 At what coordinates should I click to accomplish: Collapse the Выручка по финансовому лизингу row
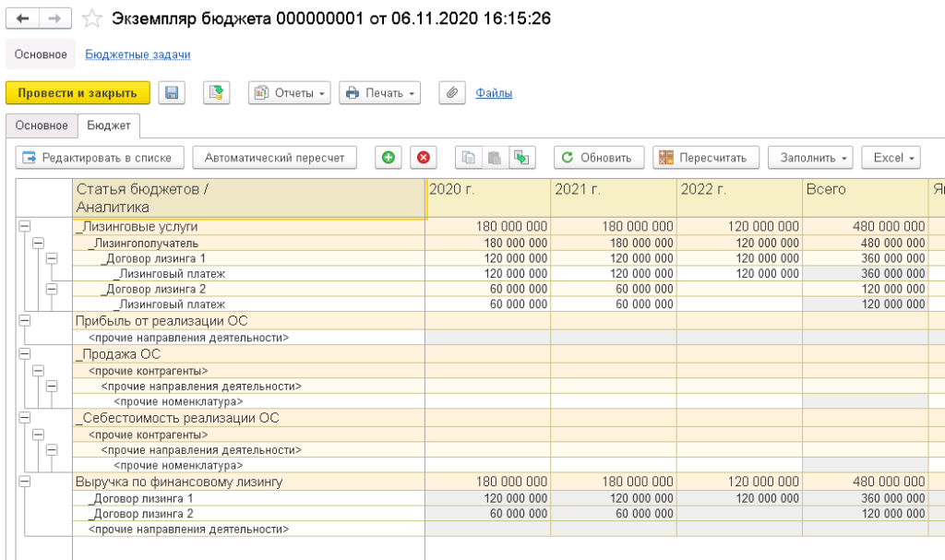(25, 482)
